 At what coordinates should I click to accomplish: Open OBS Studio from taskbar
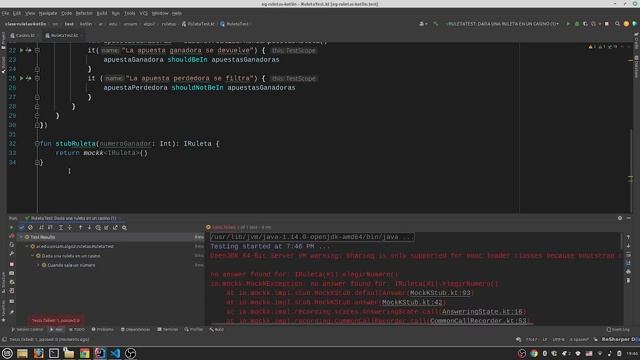130,353
